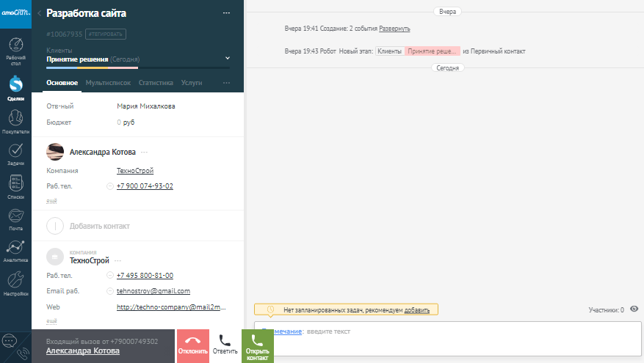Open Рабочий стол dashboard icon
The height and width of the screenshot is (363, 644).
tap(15, 51)
